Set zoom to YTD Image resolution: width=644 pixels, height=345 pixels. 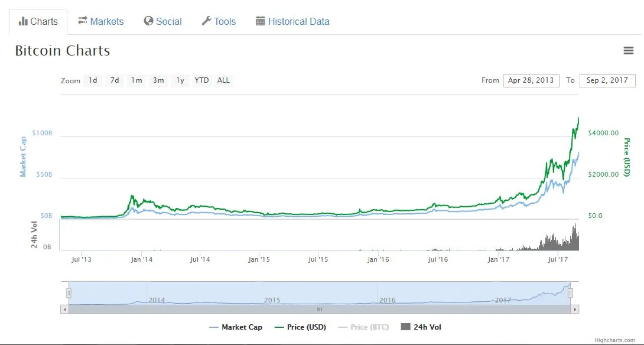point(201,80)
